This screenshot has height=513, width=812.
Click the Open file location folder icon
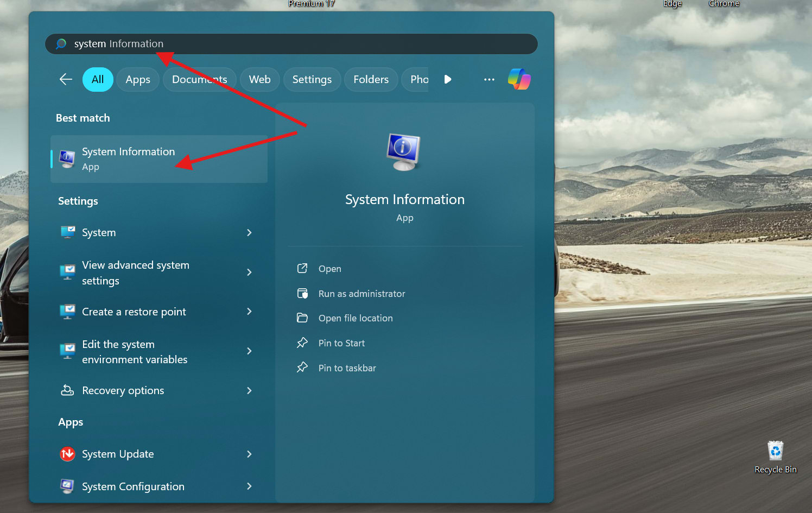tap(302, 318)
